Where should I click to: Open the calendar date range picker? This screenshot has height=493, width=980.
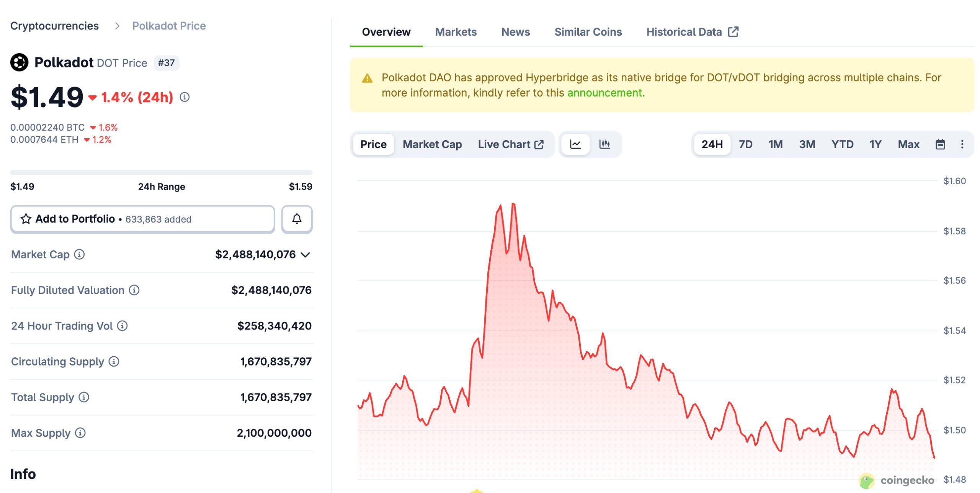tap(940, 144)
